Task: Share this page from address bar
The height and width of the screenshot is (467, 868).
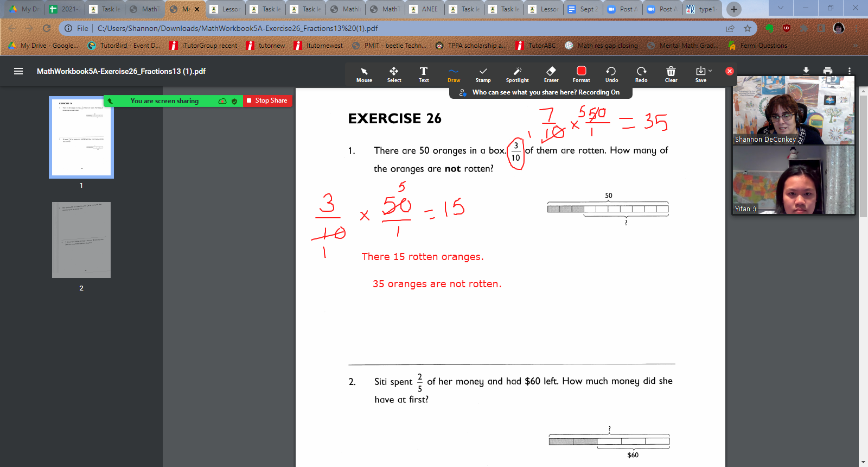Action: 730,28
